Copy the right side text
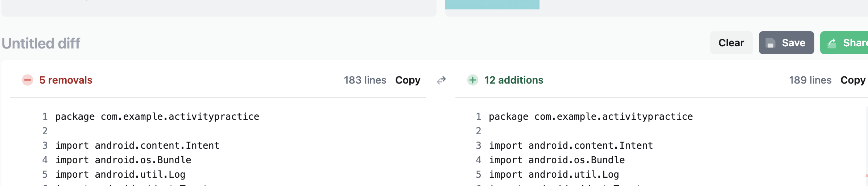 click(x=853, y=80)
